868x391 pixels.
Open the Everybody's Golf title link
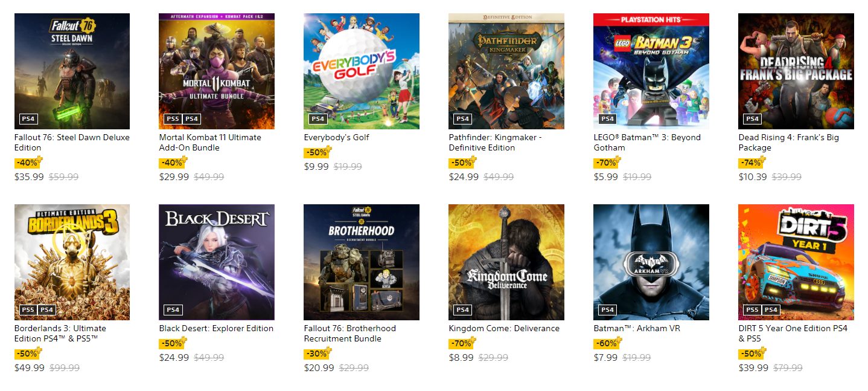[336, 137]
